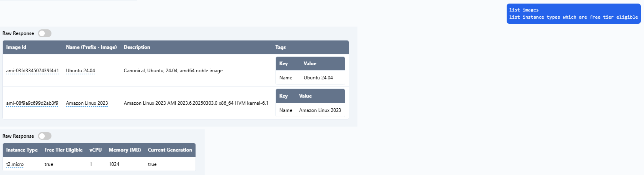Click the blue list images command bubble
The image size is (644, 175).
coord(573,13)
